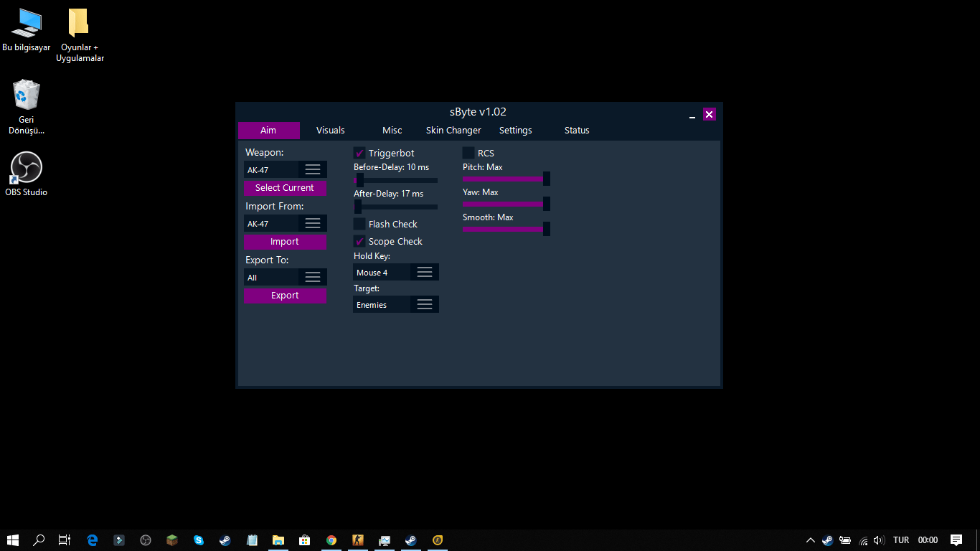
Task: Open the Oyunlar + Uygulamalar folder
Action: point(80,35)
